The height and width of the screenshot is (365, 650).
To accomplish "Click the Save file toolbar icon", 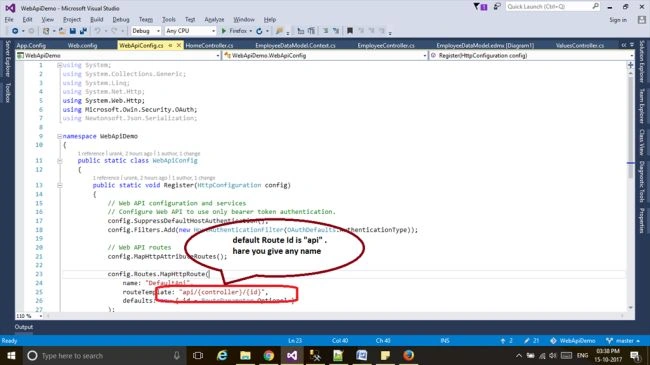I will tap(73, 31).
